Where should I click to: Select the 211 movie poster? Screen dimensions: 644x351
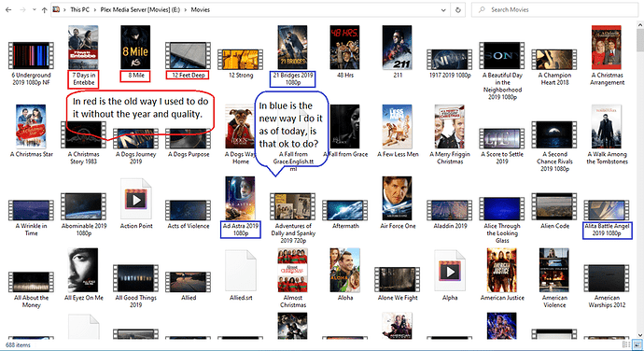[398, 48]
